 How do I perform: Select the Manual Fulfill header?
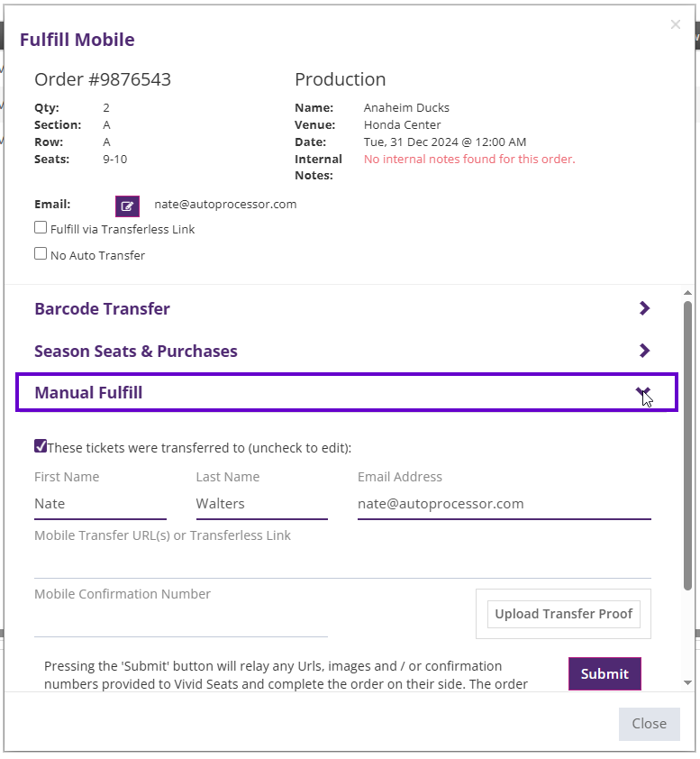87,392
